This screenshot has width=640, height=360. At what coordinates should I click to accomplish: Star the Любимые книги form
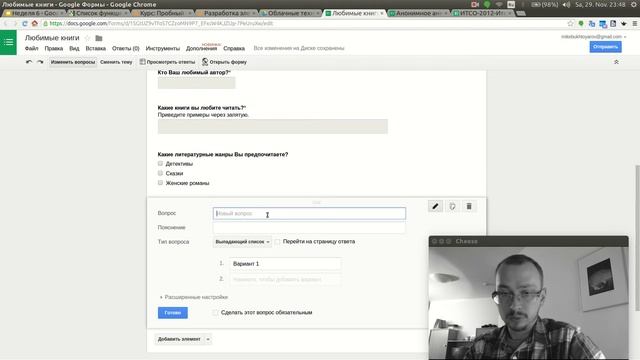point(87,38)
